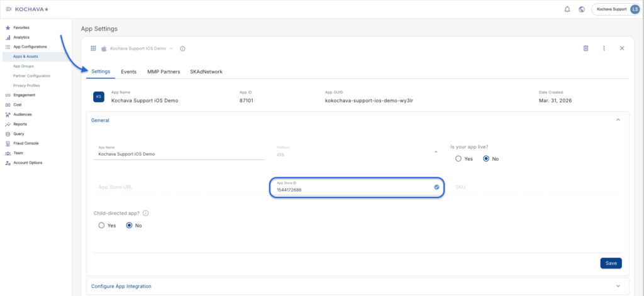
Task: Switch to the Settings tab
Action: pos(101,72)
